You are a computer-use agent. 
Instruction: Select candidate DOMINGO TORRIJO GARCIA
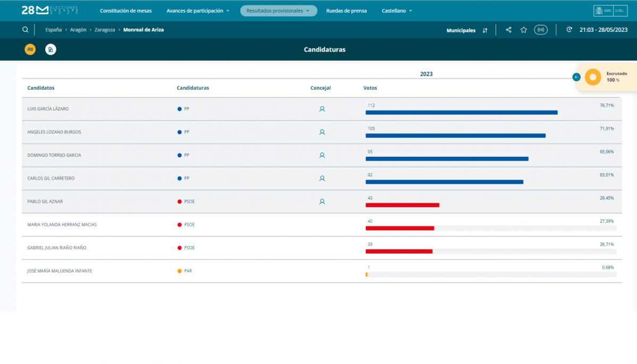click(54, 155)
